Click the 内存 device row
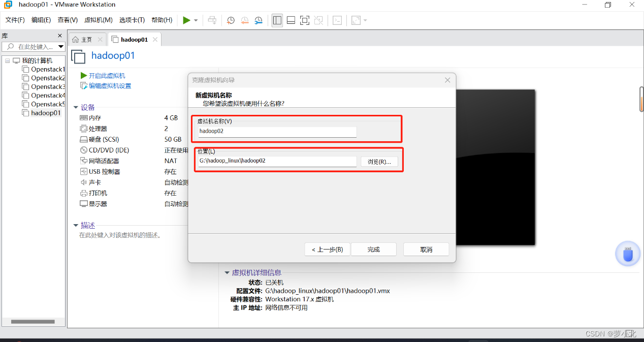The height and width of the screenshot is (342, 644). [134, 118]
